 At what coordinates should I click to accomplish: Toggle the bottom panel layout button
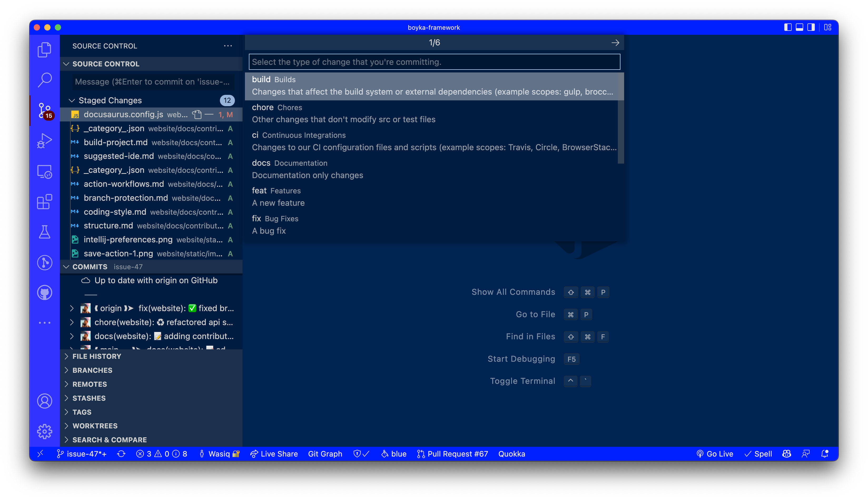coord(799,27)
